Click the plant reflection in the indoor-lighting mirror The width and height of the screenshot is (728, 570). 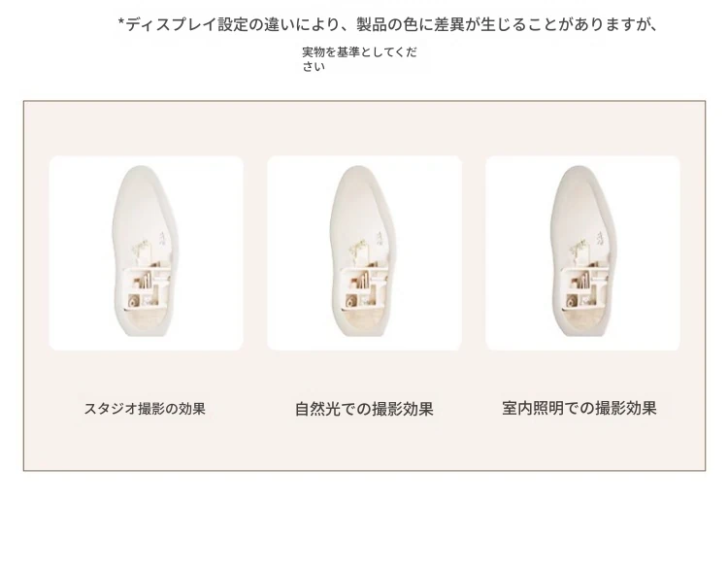tap(579, 250)
